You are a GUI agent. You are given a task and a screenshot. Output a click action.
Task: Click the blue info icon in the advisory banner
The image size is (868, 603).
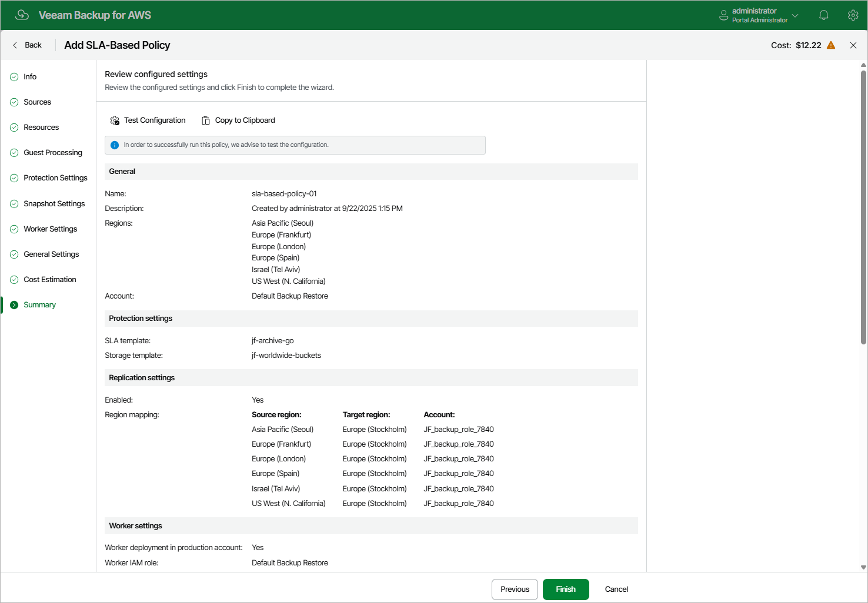coord(115,145)
